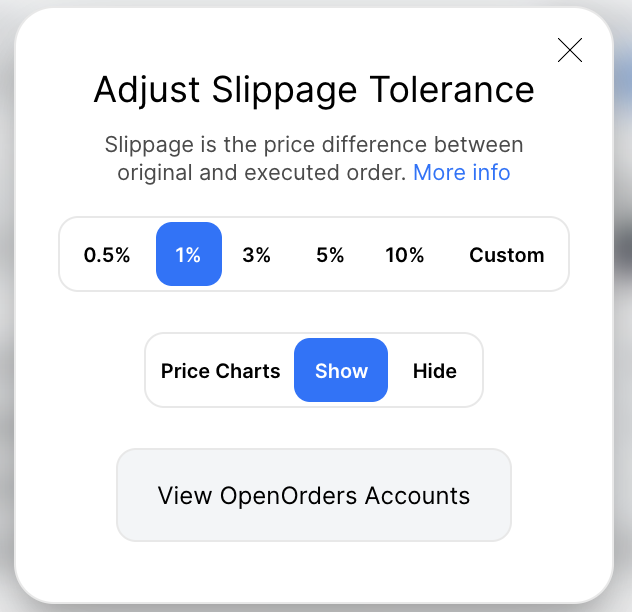Close the slippage tolerance dialog
This screenshot has width=632, height=612.
coord(570,50)
